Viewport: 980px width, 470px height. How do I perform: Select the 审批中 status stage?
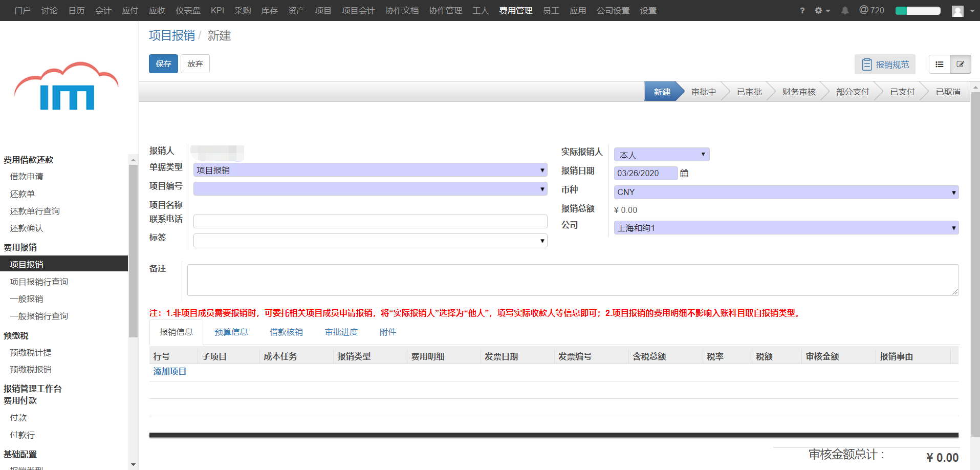pyautogui.click(x=703, y=92)
